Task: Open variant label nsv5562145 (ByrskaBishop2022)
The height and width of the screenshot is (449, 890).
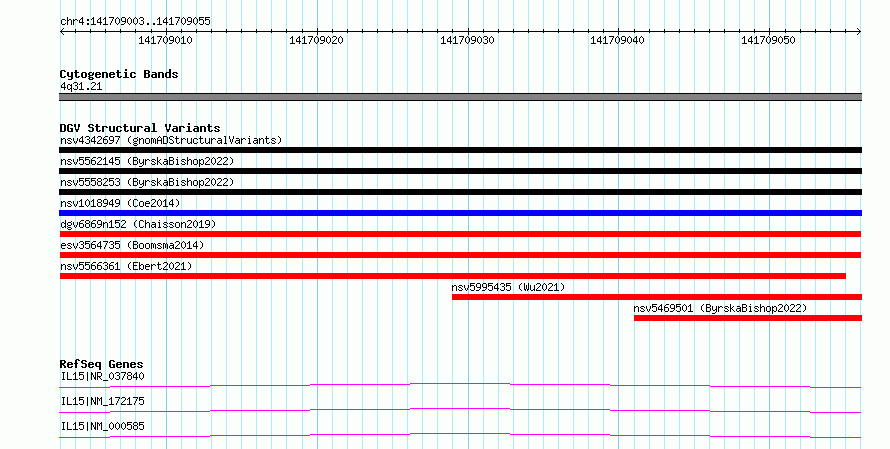Action: 147,161
